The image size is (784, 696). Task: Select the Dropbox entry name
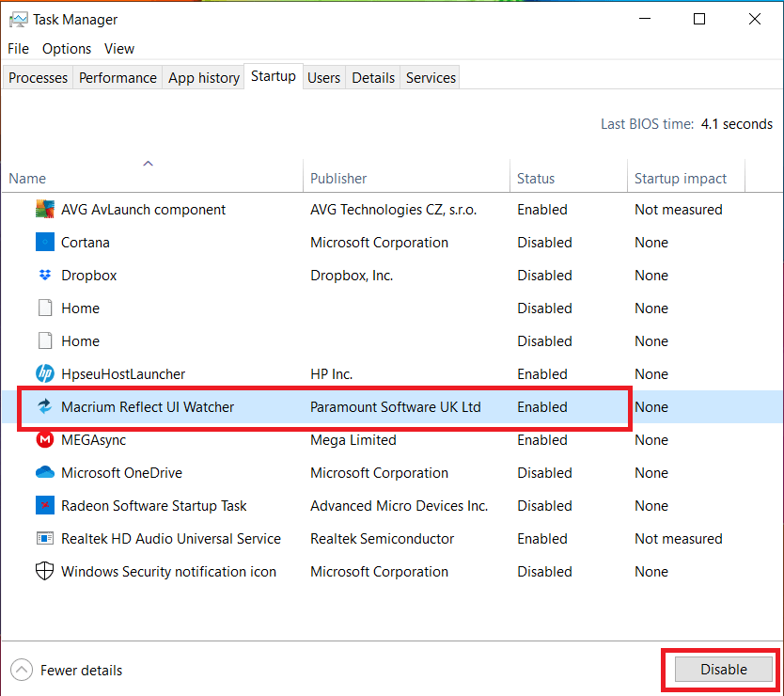(89, 276)
